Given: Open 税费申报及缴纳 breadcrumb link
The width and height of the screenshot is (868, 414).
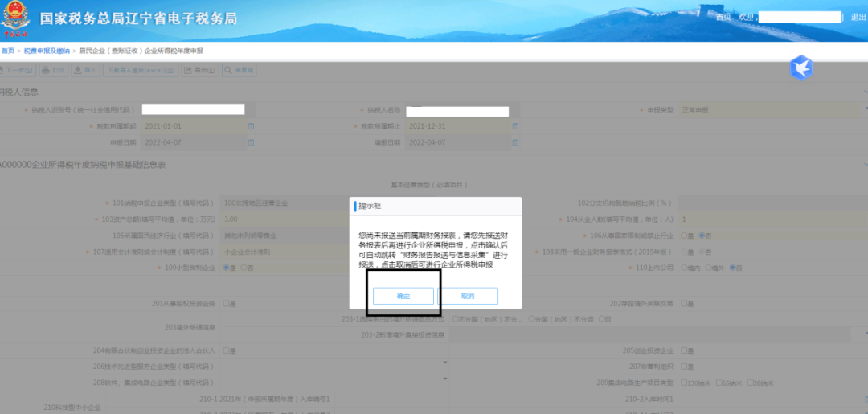Looking at the screenshot, I should point(46,51).
